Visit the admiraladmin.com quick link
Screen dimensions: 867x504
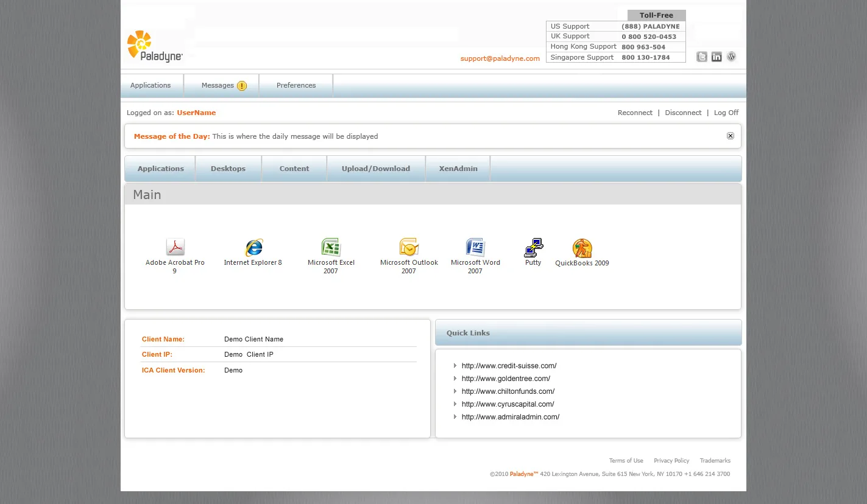511,417
